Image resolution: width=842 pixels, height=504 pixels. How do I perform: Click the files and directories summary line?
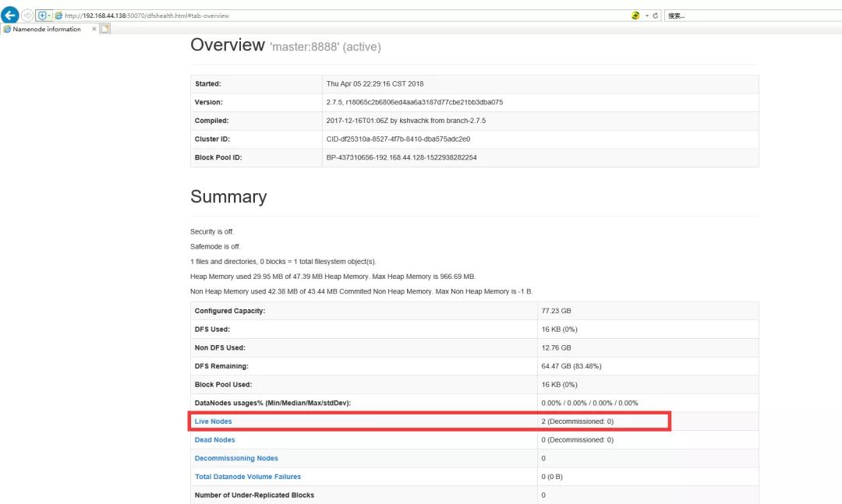(x=284, y=262)
